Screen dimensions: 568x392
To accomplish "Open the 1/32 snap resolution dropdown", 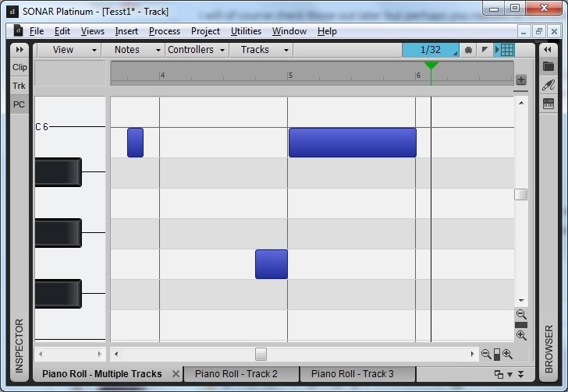I will pyautogui.click(x=431, y=50).
